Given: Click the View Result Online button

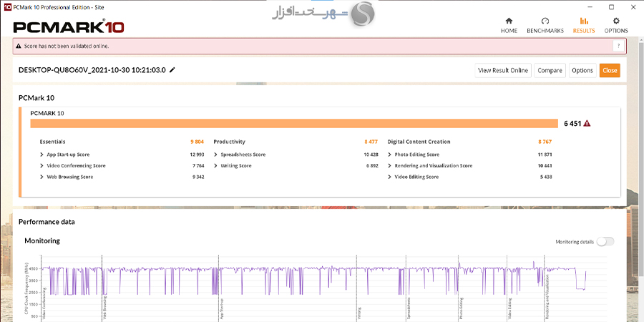Looking at the screenshot, I should 503,70.
